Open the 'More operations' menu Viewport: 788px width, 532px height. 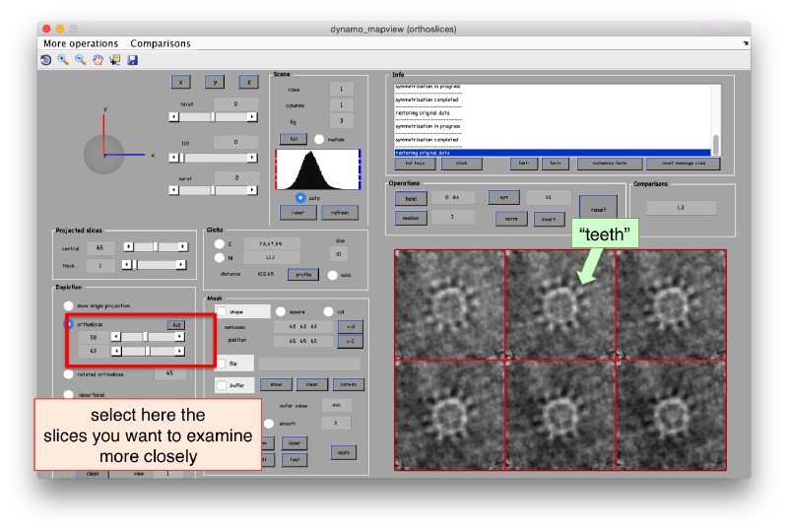click(81, 43)
